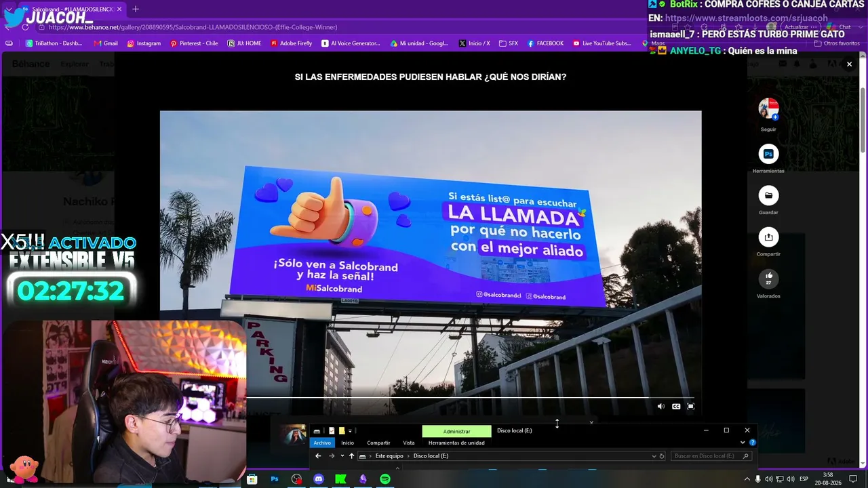Open the Live YouTube Subs bookmark
This screenshot has height=488, width=868.
[602, 43]
